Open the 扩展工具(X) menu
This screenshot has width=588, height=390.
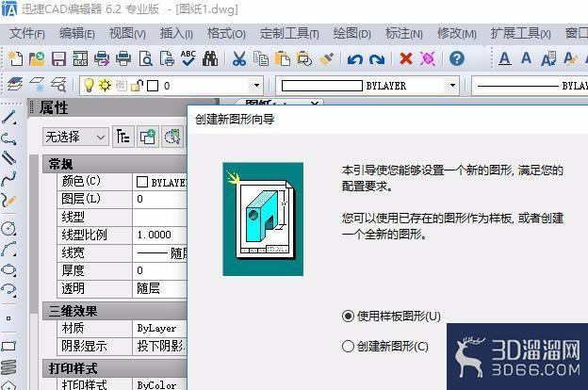pyautogui.click(x=521, y=34)
